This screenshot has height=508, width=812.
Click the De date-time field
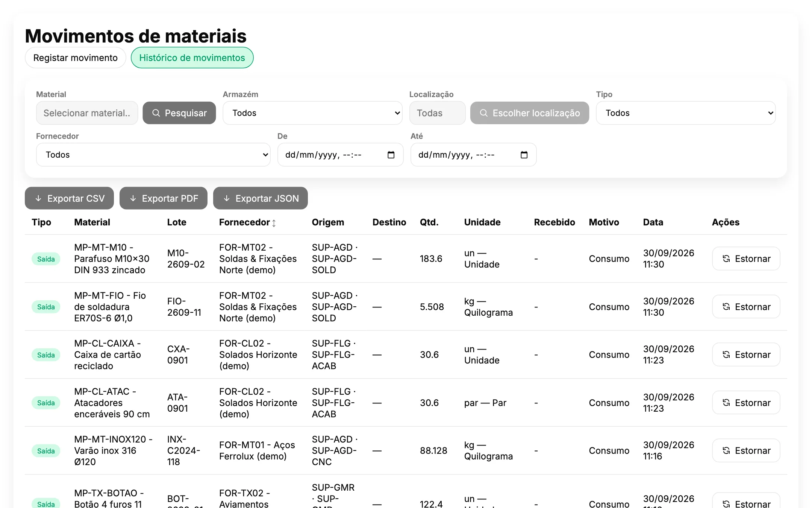click(x=340, y=155)
